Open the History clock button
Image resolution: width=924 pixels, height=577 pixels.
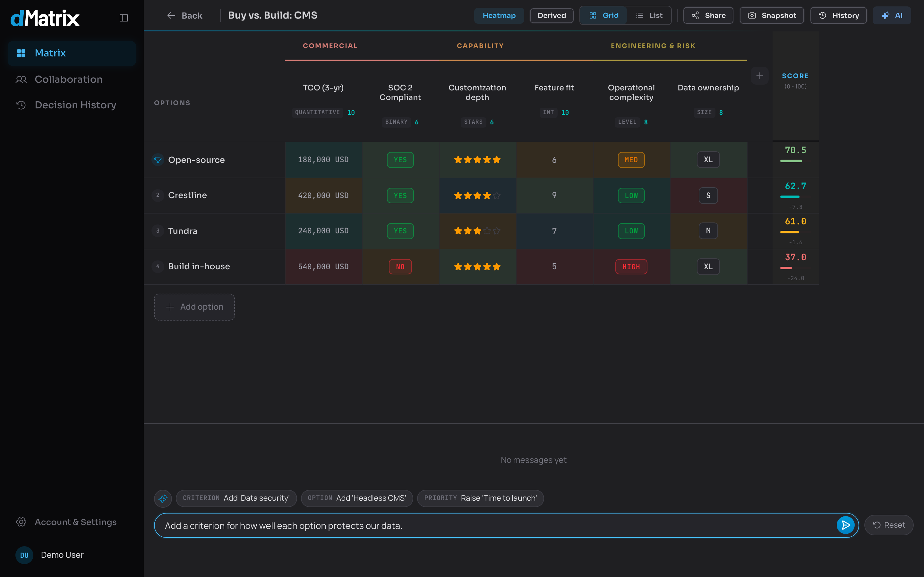838,15
